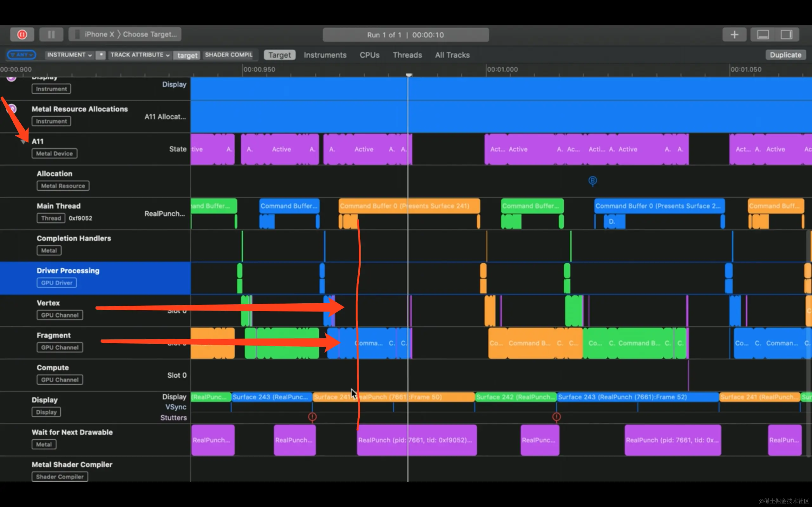Open the TRACK ATTRIBUTE filter dropdown

pyautogui.click(x=140, y=55)
